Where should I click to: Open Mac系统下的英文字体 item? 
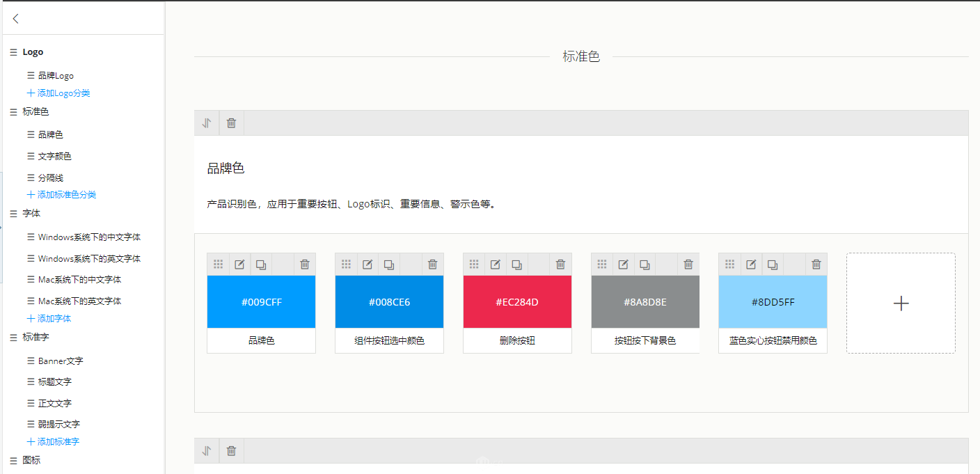(x=79, y=301)
